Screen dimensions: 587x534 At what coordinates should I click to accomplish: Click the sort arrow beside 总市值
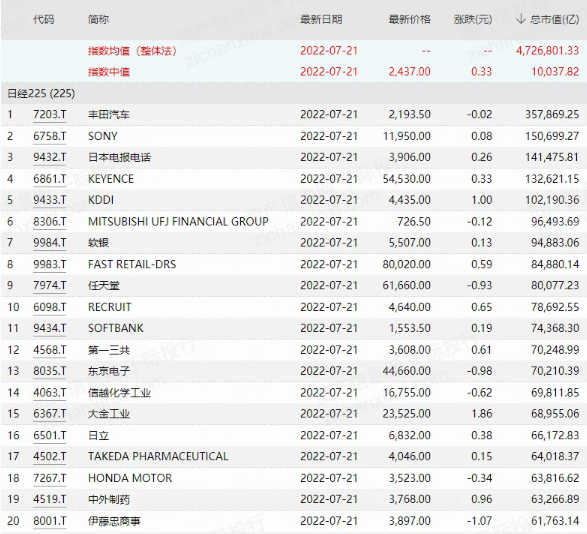tap(520, 19)
